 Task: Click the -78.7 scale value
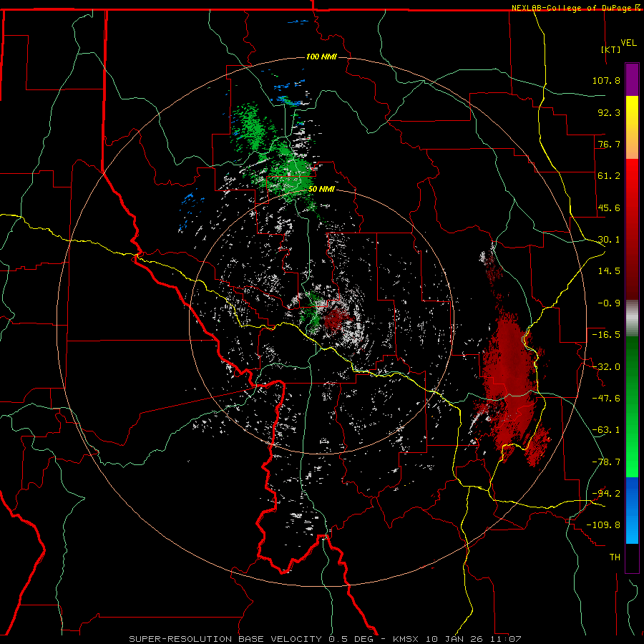pos(606,462)
